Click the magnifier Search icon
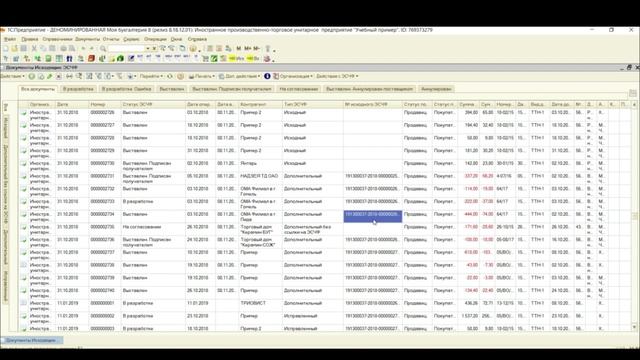The height and width of the screenshot is (360, 640). coord(103,49)
